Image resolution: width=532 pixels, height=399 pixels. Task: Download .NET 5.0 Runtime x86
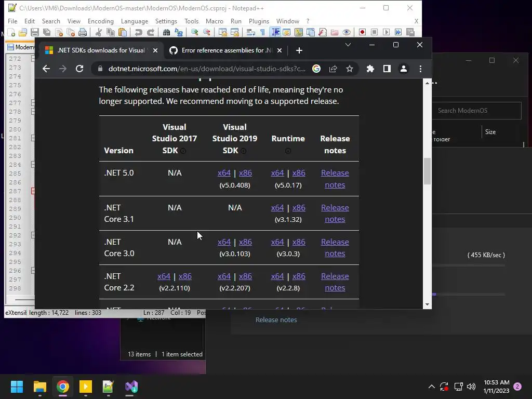pos(299,173)
